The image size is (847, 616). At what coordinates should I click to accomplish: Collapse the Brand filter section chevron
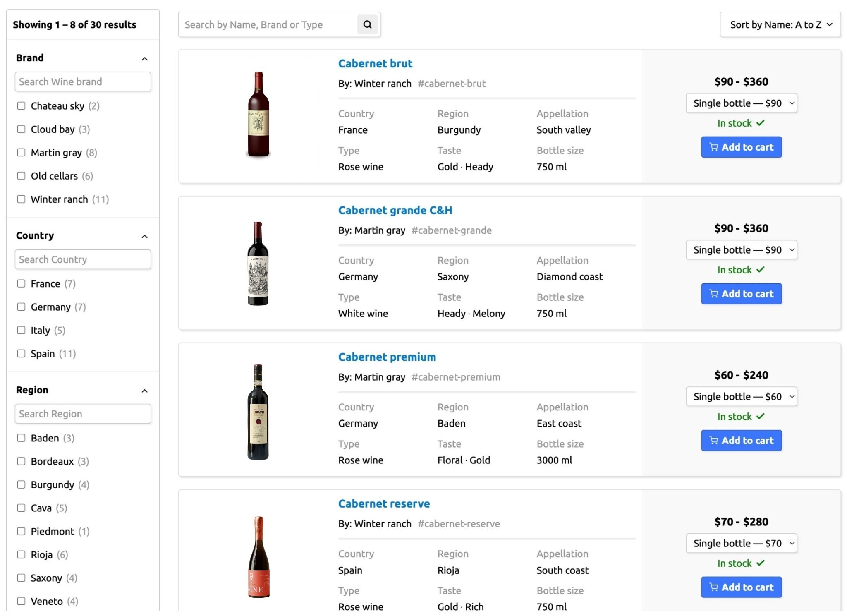pos(144,59)
